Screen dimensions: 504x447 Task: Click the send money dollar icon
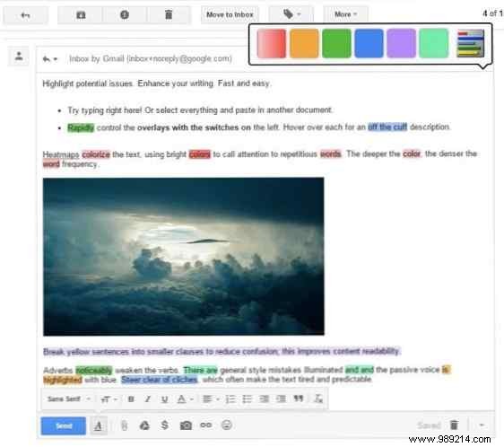tap(165, 425)
